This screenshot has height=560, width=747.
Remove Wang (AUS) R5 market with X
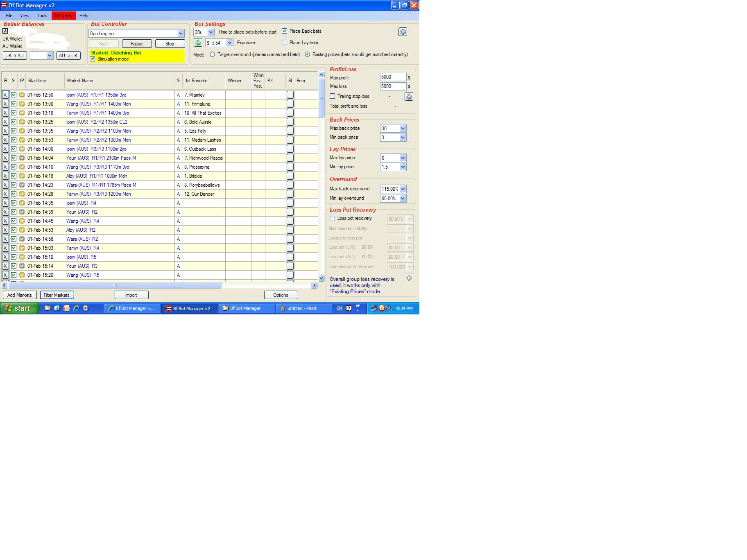pos(5,275)
